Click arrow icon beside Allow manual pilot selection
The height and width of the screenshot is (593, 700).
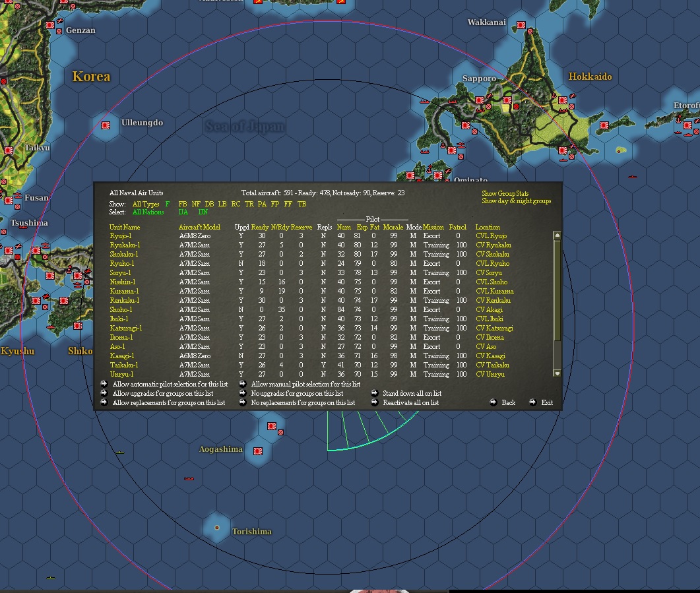243,384
